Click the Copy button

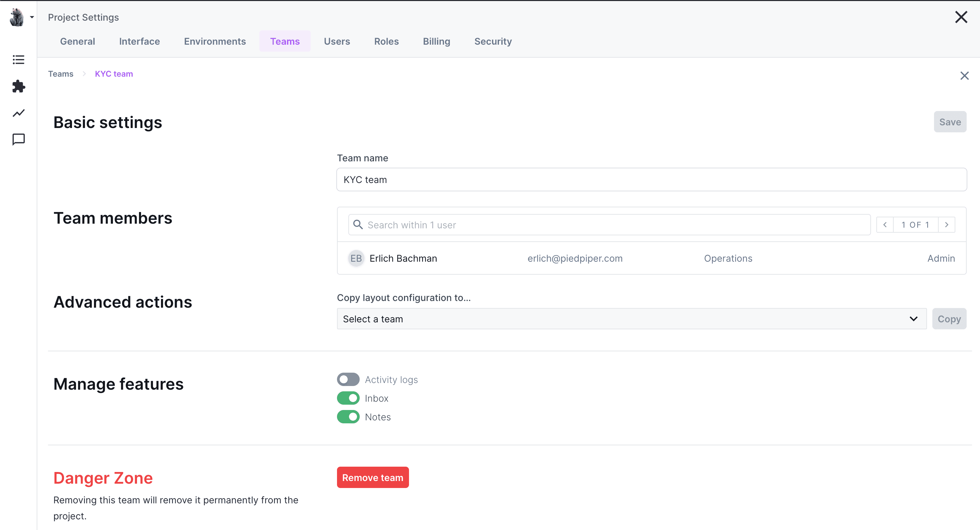click(949, 319)
